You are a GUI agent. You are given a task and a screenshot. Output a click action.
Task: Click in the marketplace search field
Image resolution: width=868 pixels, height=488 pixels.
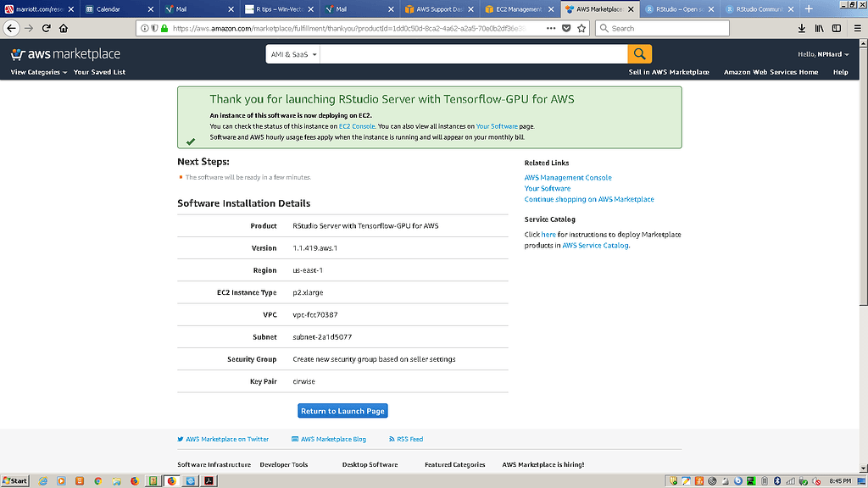tap(474, 54)
